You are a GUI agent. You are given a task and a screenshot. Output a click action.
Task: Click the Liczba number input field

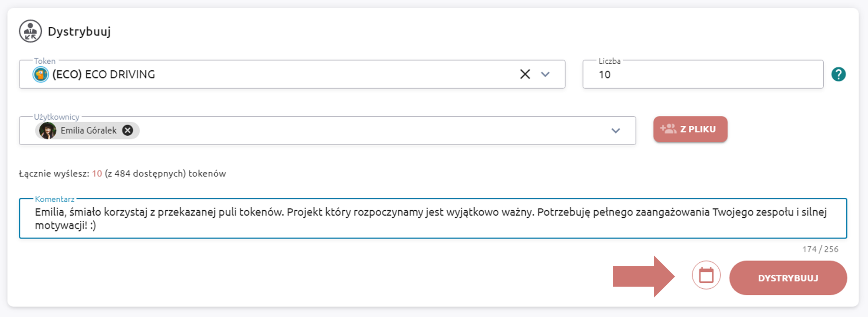(x=703, y=75)
